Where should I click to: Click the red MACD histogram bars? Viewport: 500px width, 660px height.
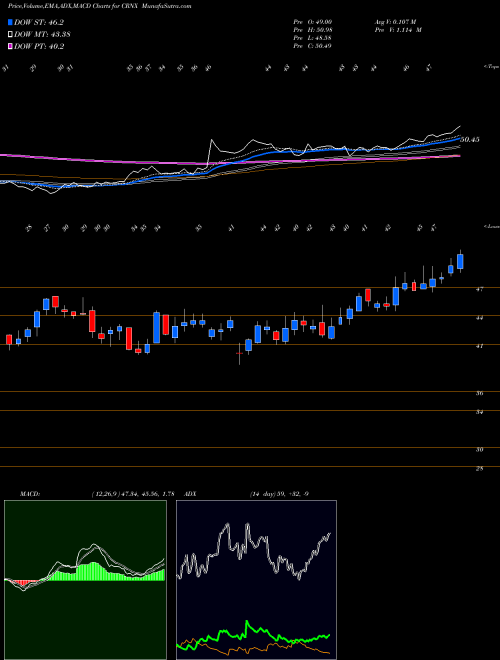[23, 583]
